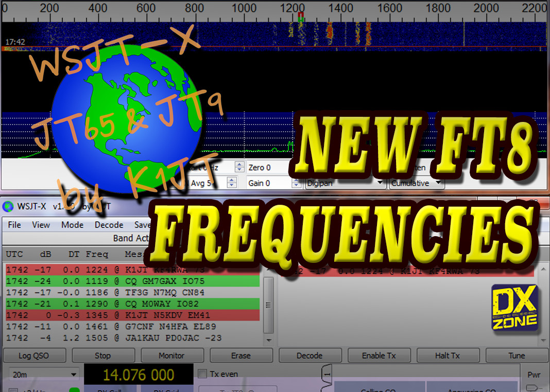
Task: Select row TF3G N7MQ CN84
Action: (132, 293)
